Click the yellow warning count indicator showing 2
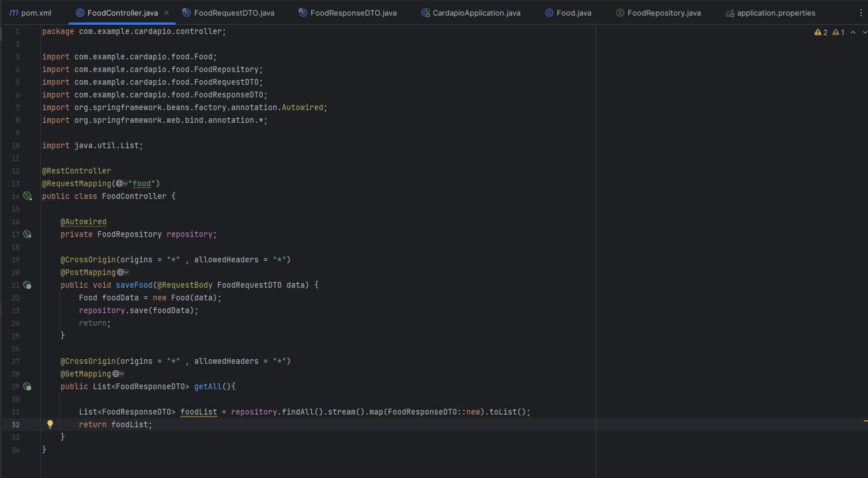 821,32
